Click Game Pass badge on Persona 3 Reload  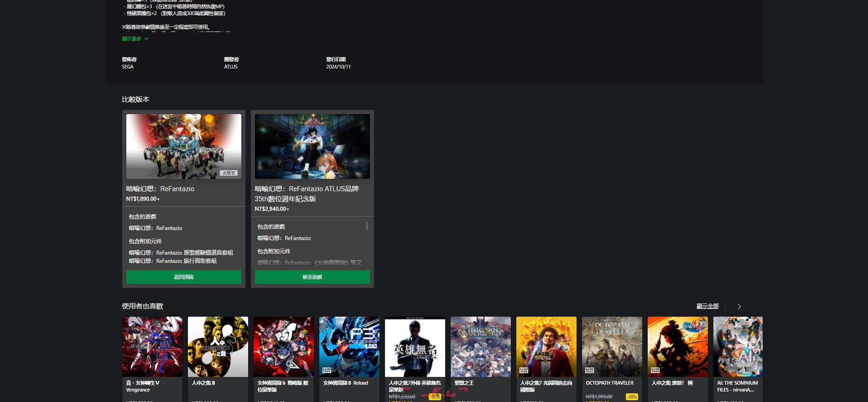tap(327, 370)
